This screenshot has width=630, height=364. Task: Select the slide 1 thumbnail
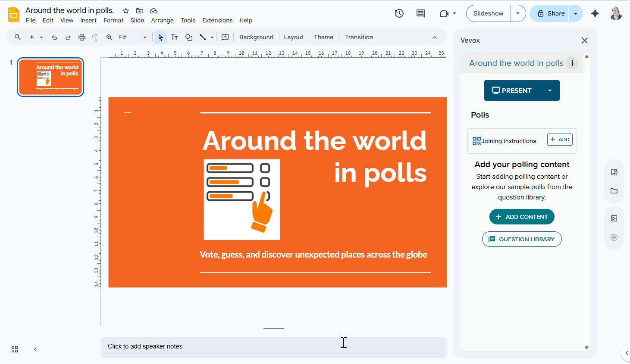50,77
